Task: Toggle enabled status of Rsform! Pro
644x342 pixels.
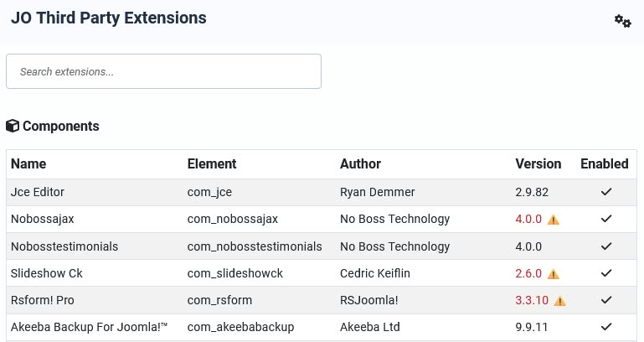Action: (606, 300)
